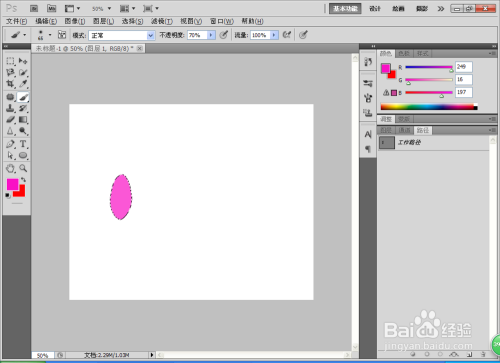Select the Spot Healing Brush tool

pos(10,97)
